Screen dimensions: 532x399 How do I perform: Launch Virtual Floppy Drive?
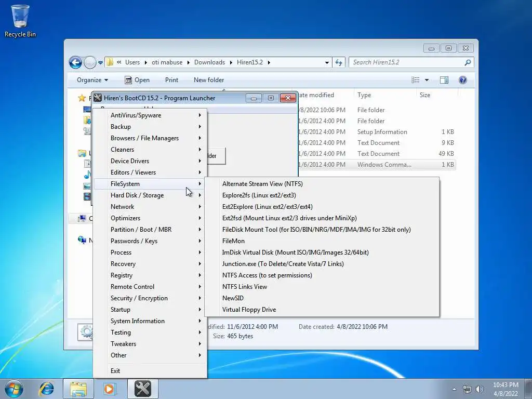tap(322, 310)
